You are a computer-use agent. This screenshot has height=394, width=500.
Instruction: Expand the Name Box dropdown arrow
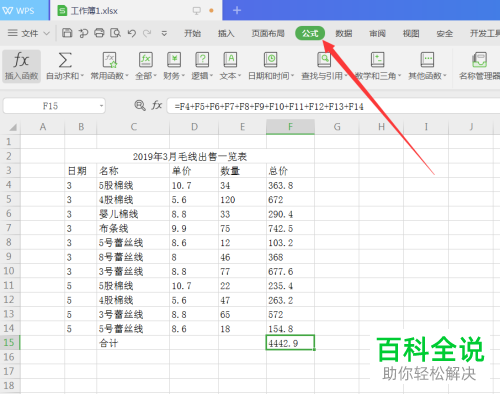pos(101,106)
